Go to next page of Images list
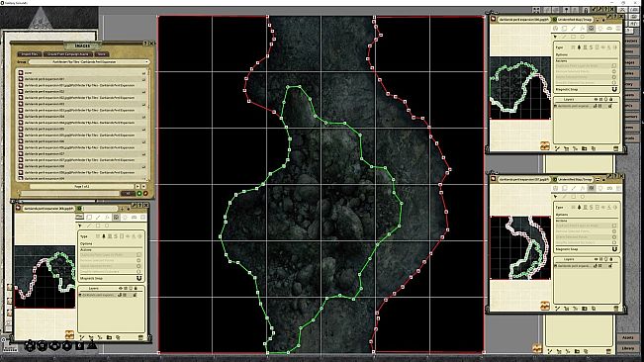This screenshot has width=644, height=362. click(x=138, y=186)
